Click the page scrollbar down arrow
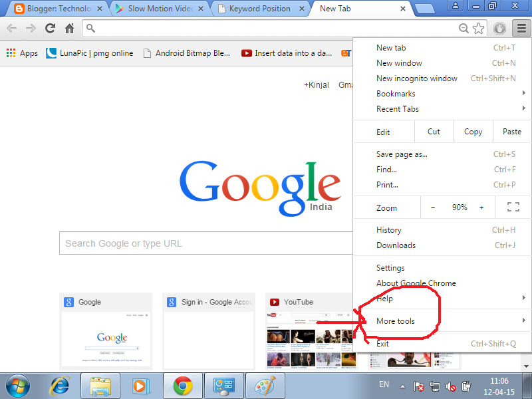Screen dimensions: 532x399 coord(526,366)
